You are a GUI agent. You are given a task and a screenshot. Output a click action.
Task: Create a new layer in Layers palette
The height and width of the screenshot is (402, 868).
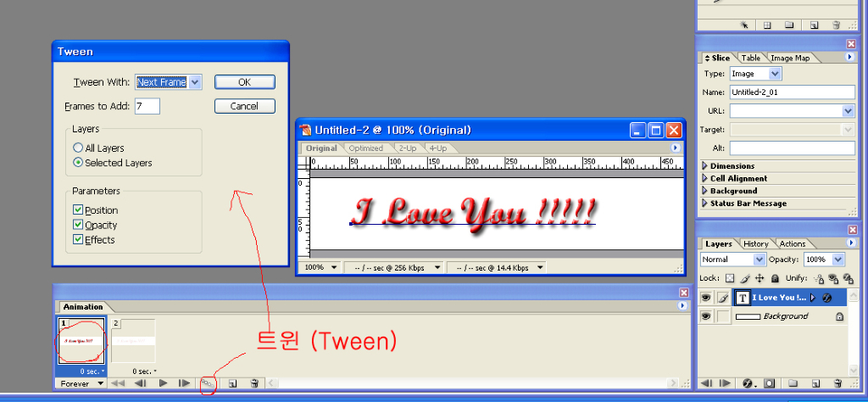coord(815,383)
